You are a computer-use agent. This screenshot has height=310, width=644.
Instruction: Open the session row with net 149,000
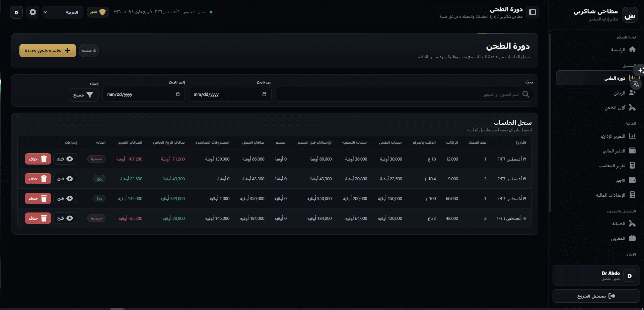point(65,198)
